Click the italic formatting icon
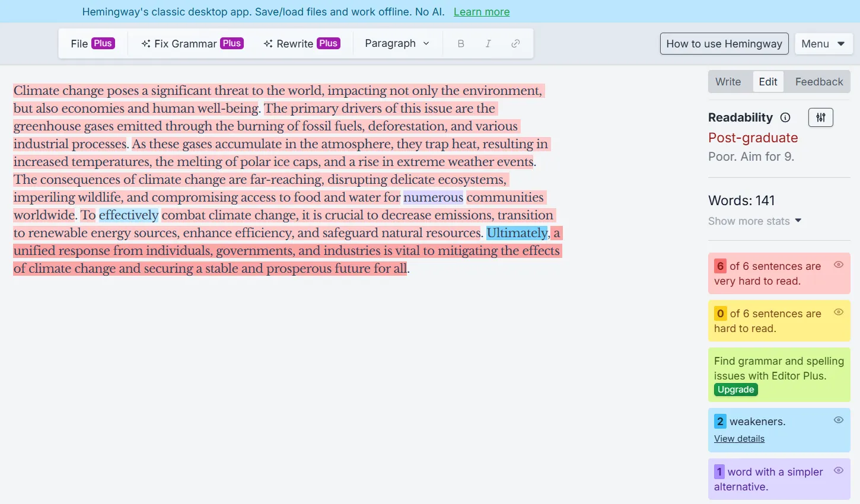The image size is (860, 504). tap(488, 43)
